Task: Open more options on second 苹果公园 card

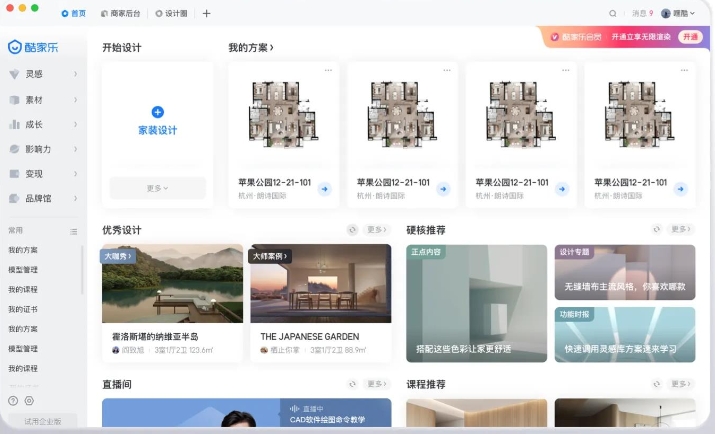Action: click(x=447, y=70)
